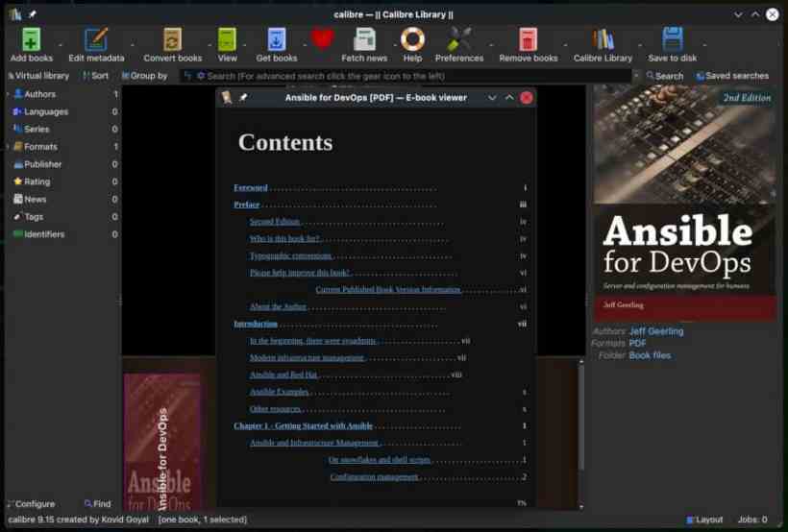Click Find in the Tag browser
This screenshot has width=788, height=532.
97,503
